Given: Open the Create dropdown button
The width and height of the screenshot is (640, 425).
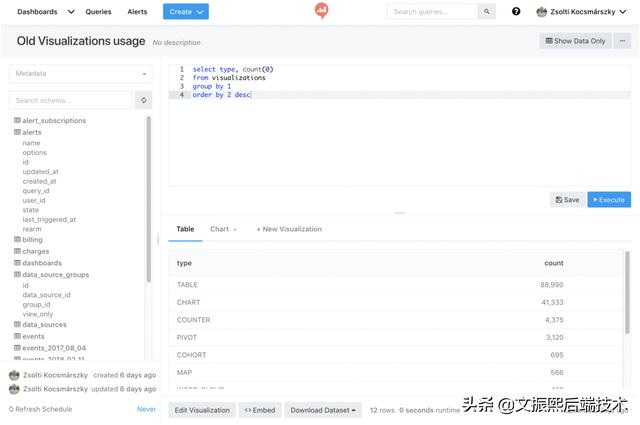Looking at the screenshot, I should [186, 12].
